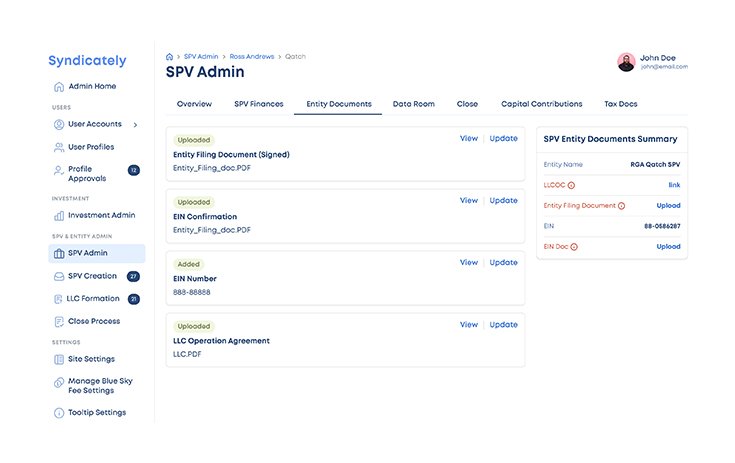Click the User Profiles sidebar icon
The image size is (735, 463).
coord(59,147)
